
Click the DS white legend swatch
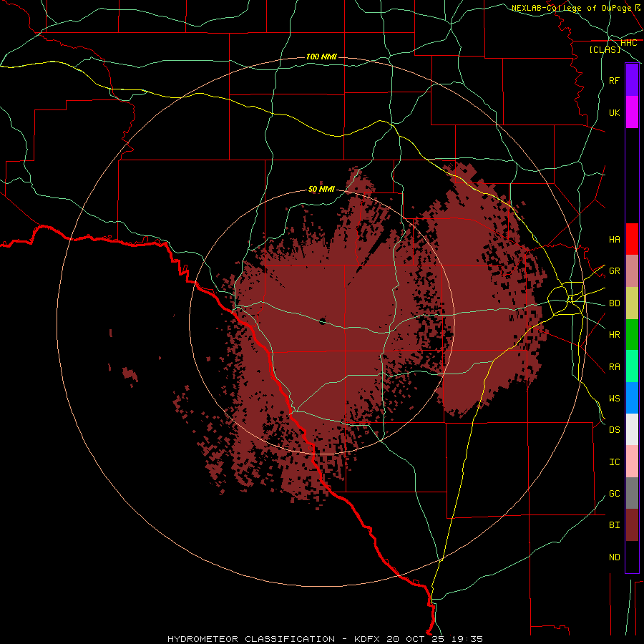tap(632, 429)
